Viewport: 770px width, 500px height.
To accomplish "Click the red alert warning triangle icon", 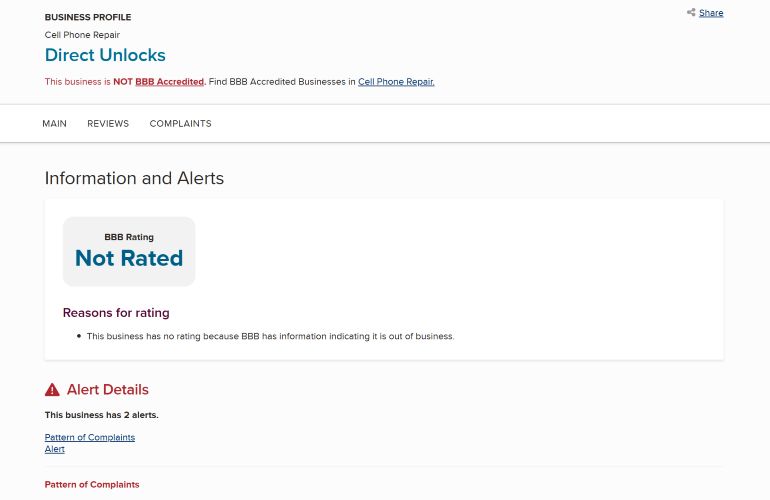I will 52,390.
